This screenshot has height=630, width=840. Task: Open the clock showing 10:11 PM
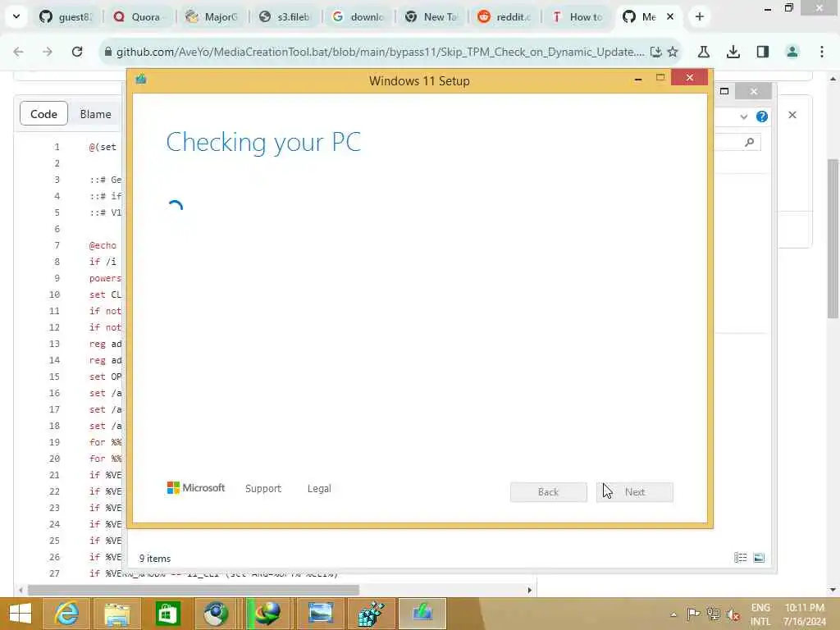tap(805, 614)
